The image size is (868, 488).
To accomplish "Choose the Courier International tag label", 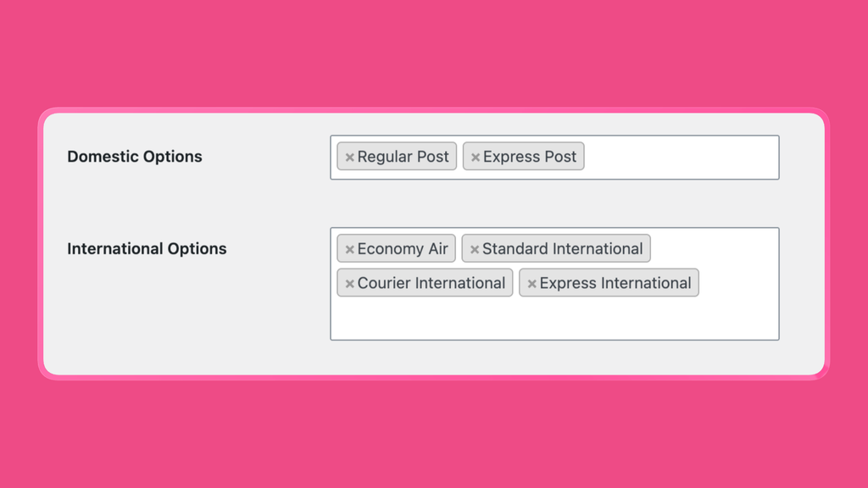I will point(431,283).
